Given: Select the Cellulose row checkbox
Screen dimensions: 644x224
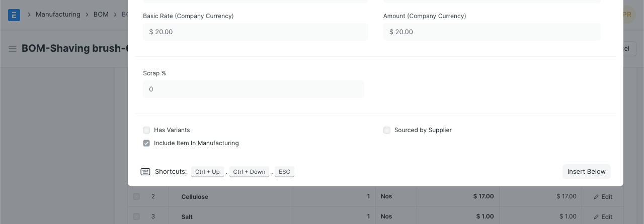Looking at the screenshot, I should (136, 196).
